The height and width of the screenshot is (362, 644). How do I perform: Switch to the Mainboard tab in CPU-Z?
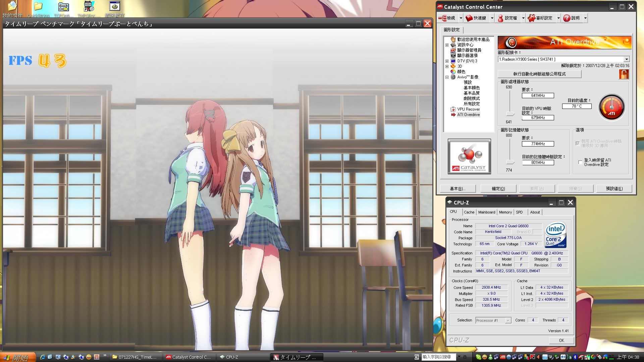click(486, 212)
